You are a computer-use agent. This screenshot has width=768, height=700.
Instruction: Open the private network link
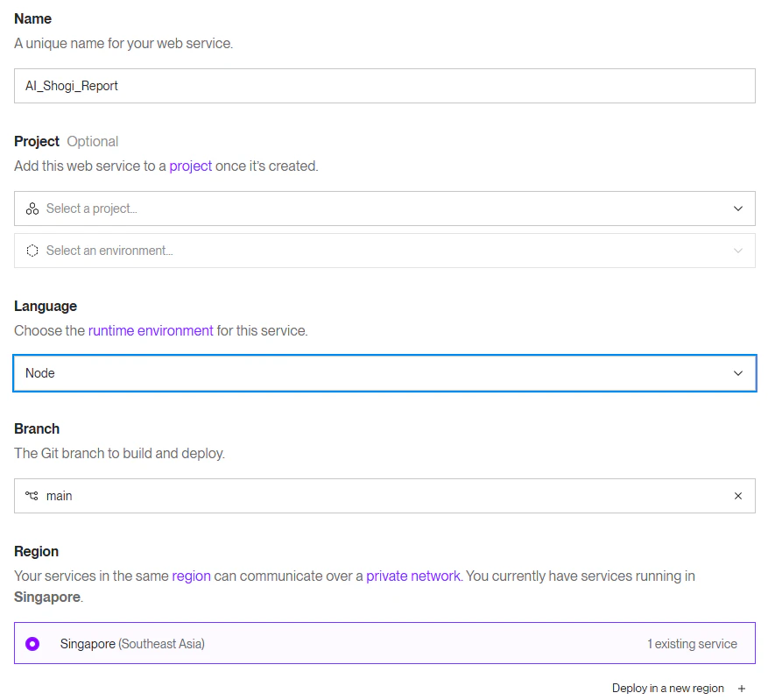(412, 576)
